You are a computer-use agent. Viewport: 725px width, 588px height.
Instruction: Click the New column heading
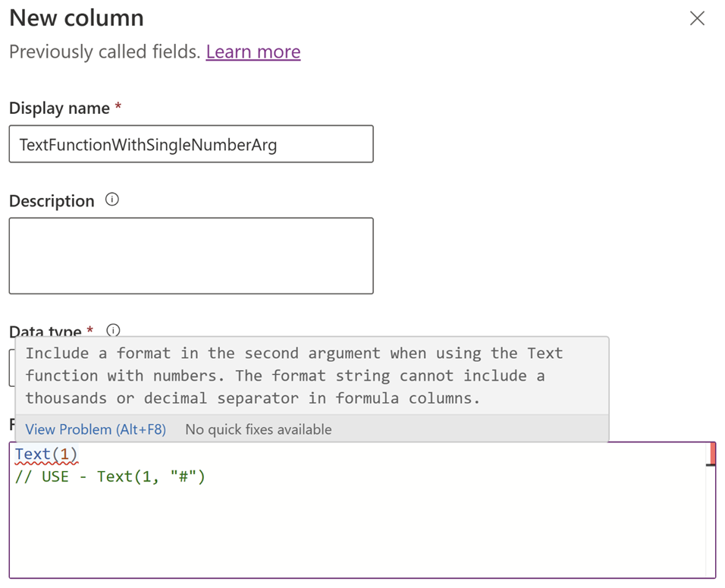tap(76, 17)
